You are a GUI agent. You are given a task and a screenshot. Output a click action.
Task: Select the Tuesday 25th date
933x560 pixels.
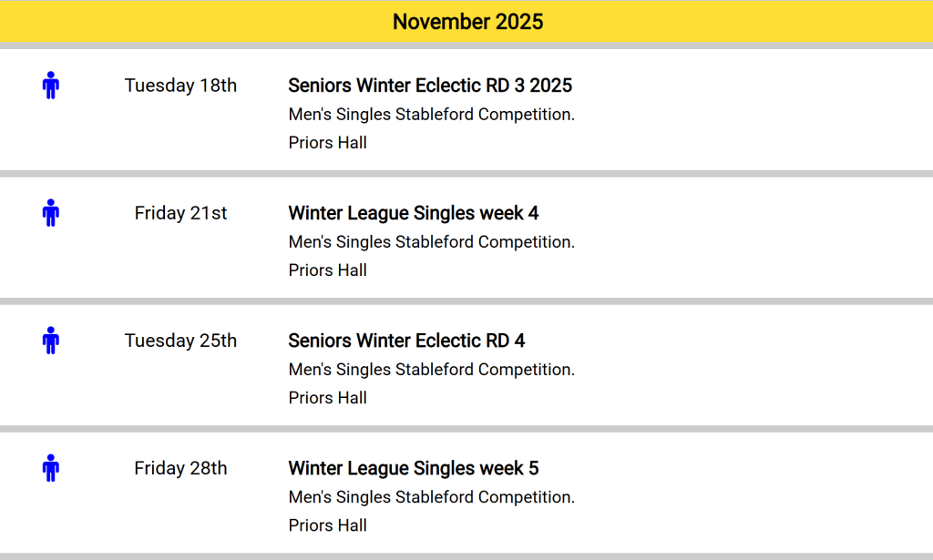point(180,341)
